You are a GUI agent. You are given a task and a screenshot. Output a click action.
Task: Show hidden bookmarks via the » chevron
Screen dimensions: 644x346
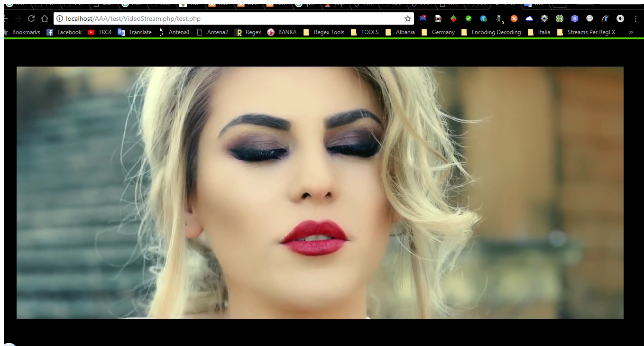click(x=631, y=32)
